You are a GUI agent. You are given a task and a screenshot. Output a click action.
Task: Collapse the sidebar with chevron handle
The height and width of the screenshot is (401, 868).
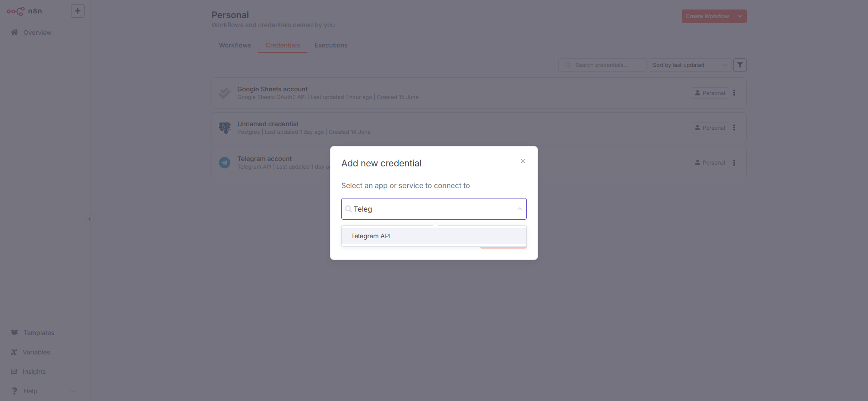(x=90, y=219)
